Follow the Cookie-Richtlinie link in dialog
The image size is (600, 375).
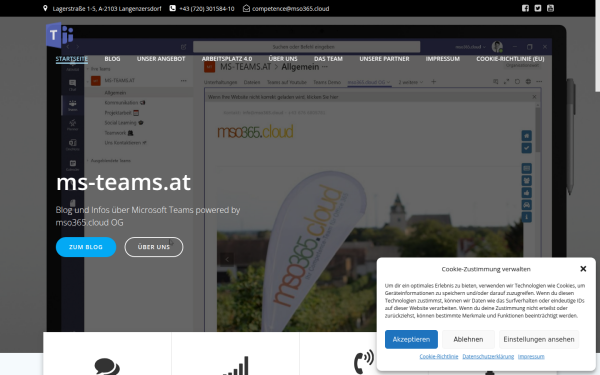(x=439, y=356)
